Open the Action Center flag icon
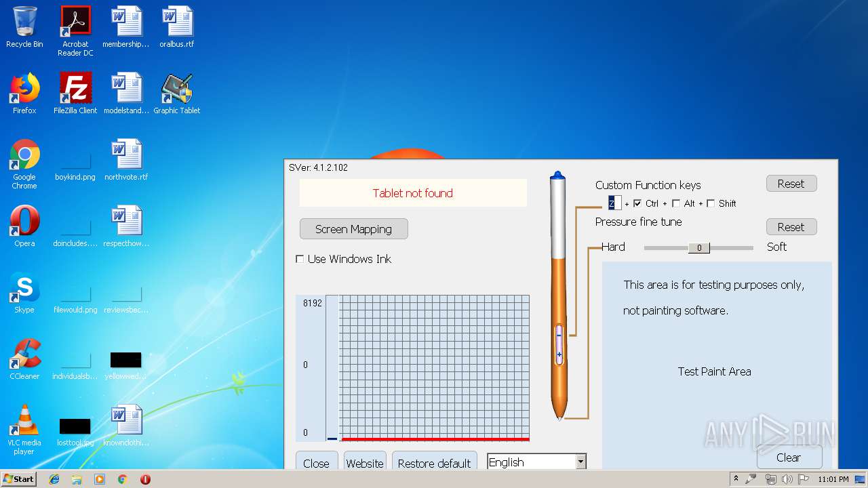 [x=804, y=479]
